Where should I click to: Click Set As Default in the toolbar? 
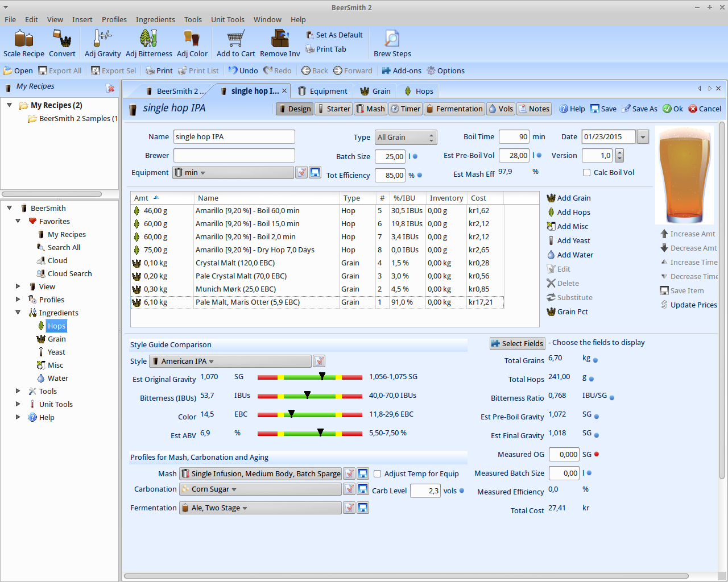pyautogui.click(x=334, y=35)
